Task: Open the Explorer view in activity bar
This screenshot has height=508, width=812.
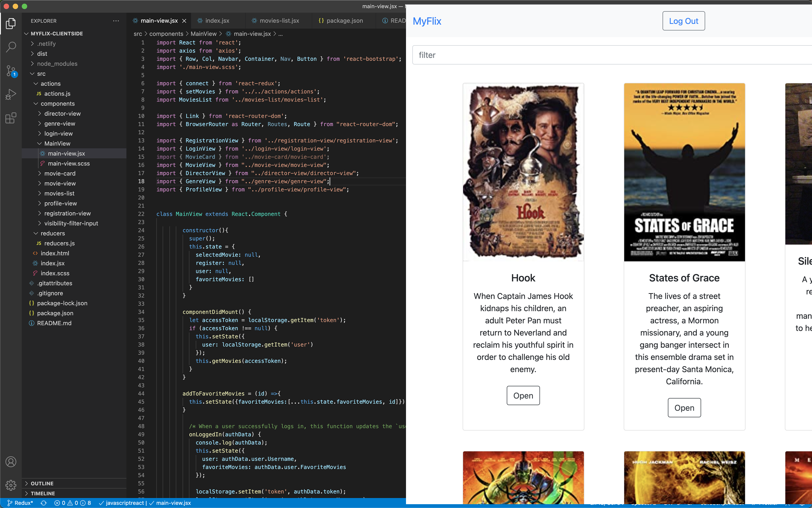Action: pyautogui.click(x=11, y=24)
